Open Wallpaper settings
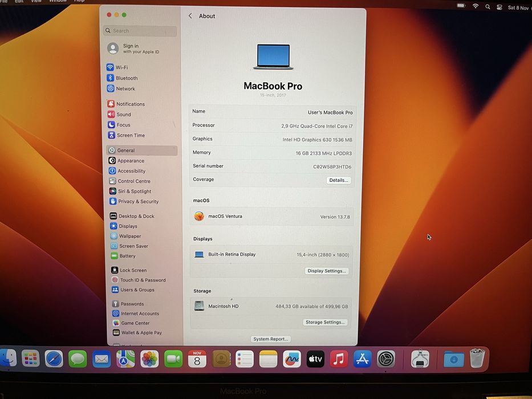The image size is (532, 399). (125, 236)
